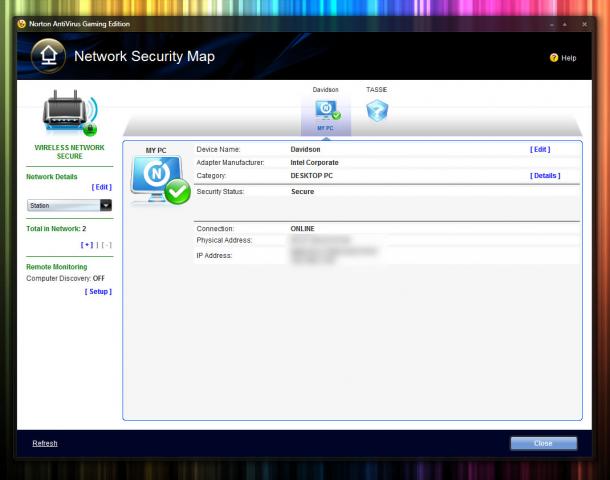Click the Total in Network: 2 text

tap(56, 229)
